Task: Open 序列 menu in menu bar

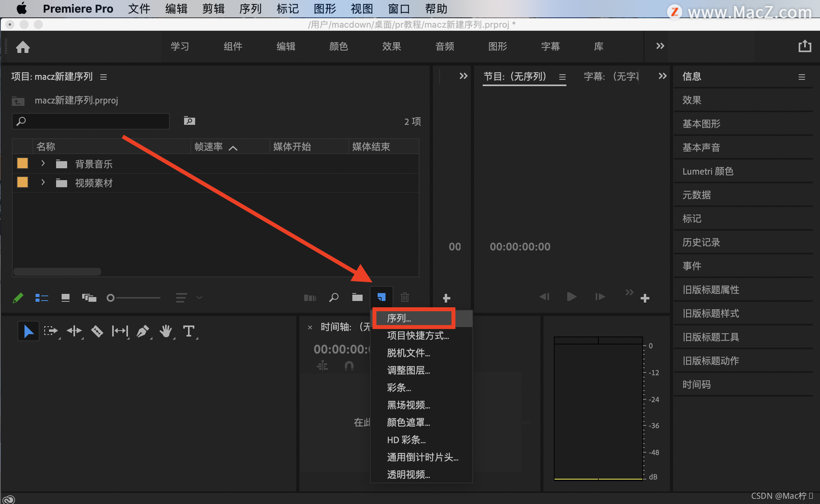Action: point(250,9)
